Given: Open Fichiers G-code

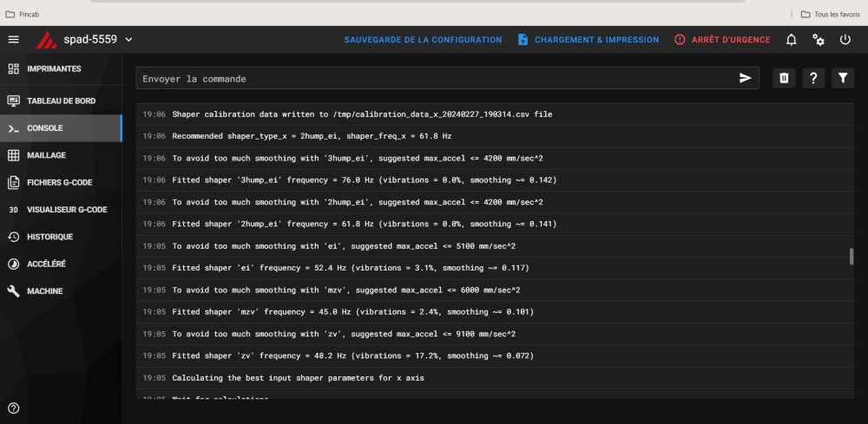Looking at the screenshot, I should click(61, 182).
